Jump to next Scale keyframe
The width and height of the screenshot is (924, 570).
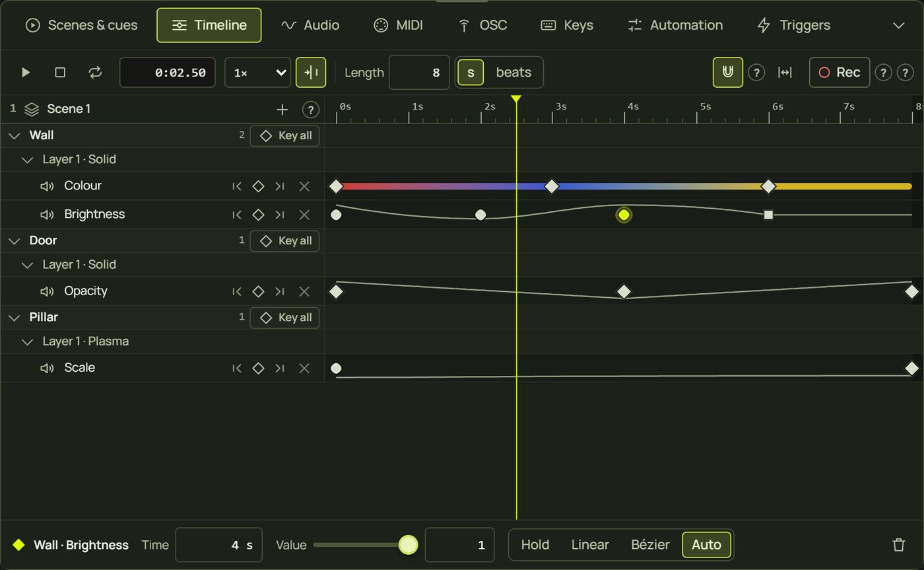coord(280,368)
